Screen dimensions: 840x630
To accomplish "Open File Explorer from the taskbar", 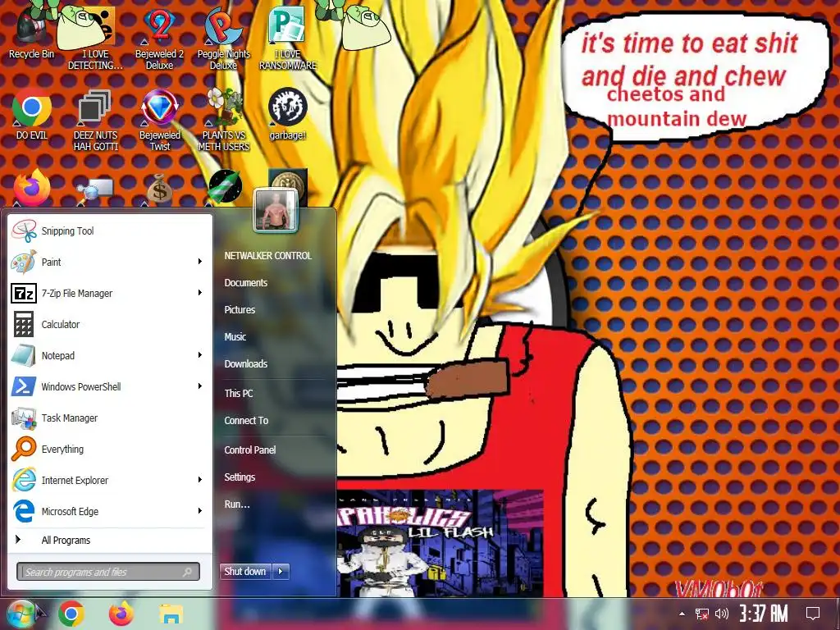I will pyautogui.click(x=171, y=614).
